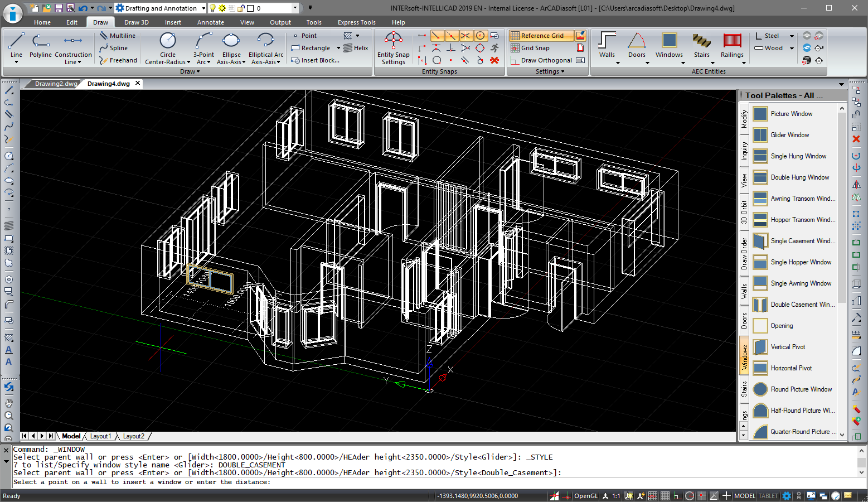Open workspace dropdown Drafting and Annotation
868x502 pixels.
click(x=203, y=8)
